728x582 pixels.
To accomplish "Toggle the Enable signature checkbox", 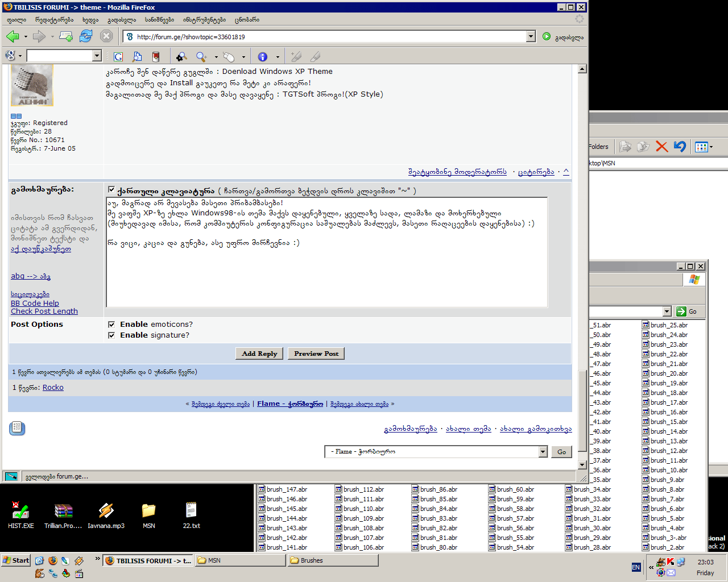I will click(111, 335).
